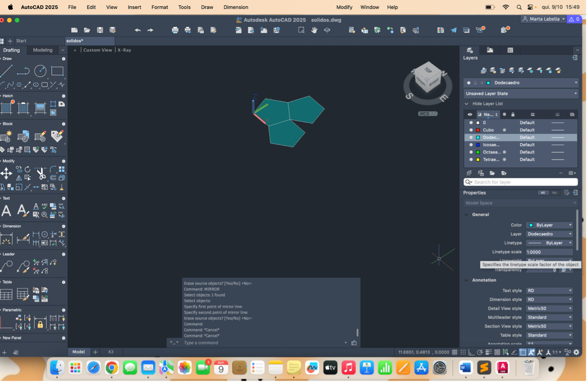Click the New Layer icon below layer list
The image size is (588, 383).
tap(469, 174)
